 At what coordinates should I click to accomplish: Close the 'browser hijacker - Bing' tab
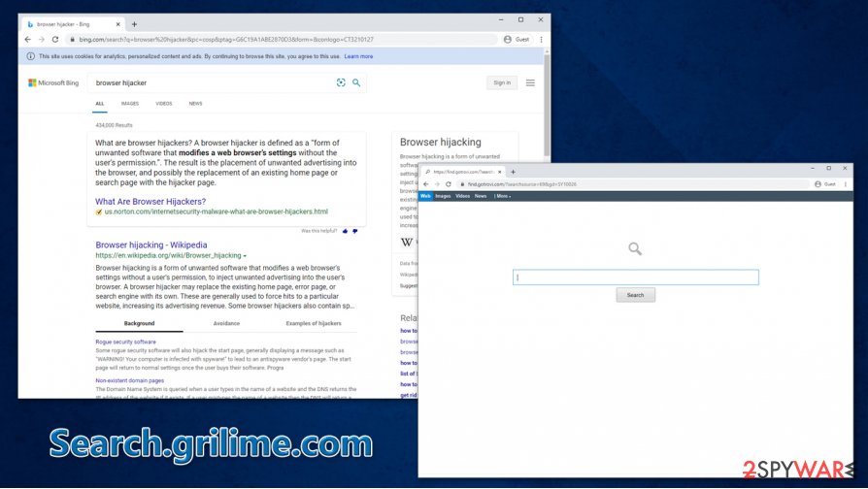point(117,24)
